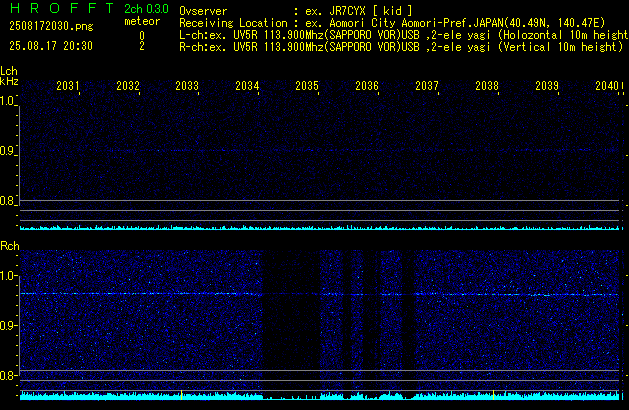
Task: Click the Lch kHz channel label
Action: (x=9, y=76)
